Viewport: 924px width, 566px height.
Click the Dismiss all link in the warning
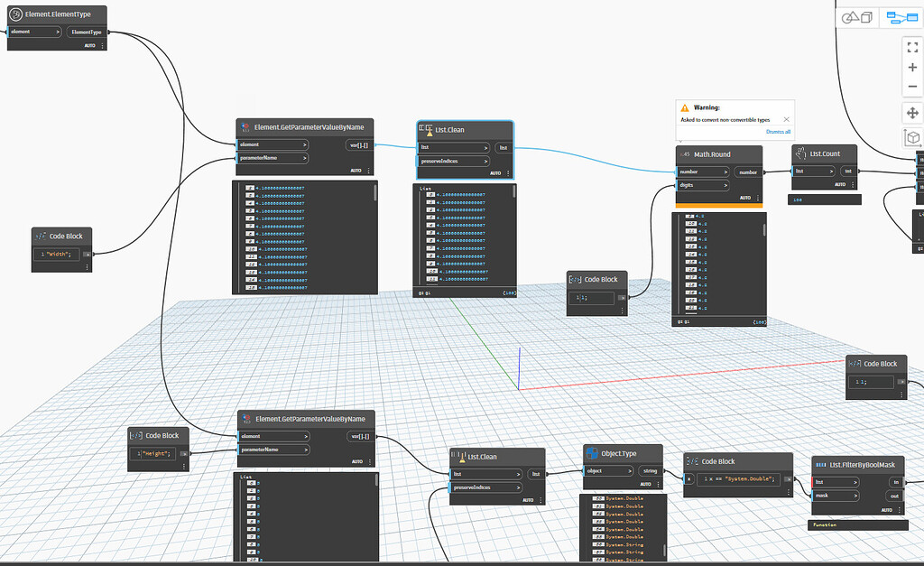point(779,132)
